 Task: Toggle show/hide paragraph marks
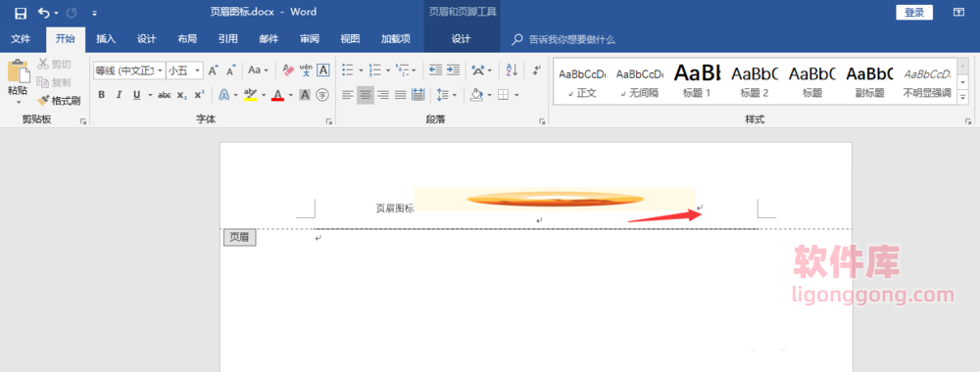pyautogui.click(x=536, y=70)
